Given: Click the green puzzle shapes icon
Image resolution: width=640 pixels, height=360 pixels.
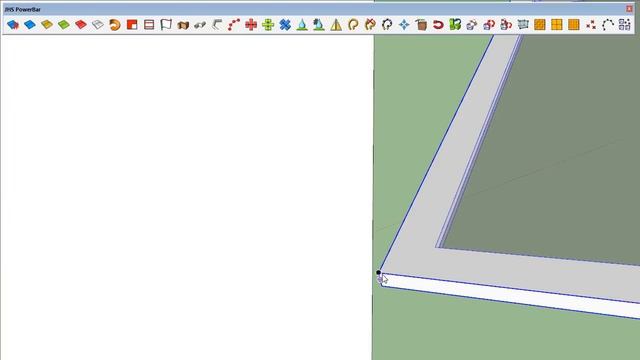Looking at the screenshot, I should click(455, 25).
